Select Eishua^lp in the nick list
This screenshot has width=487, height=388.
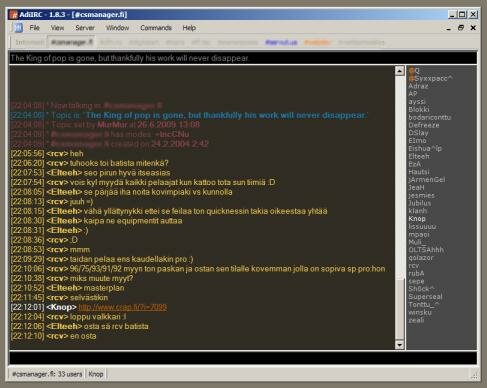(425, 149)
